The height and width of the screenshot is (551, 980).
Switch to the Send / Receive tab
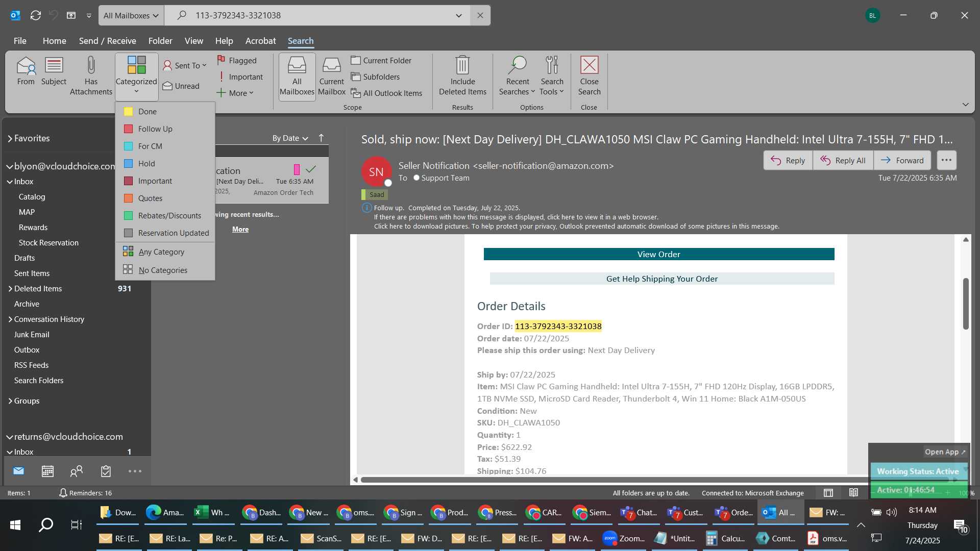pyautogui.click(x=107, y=41)
